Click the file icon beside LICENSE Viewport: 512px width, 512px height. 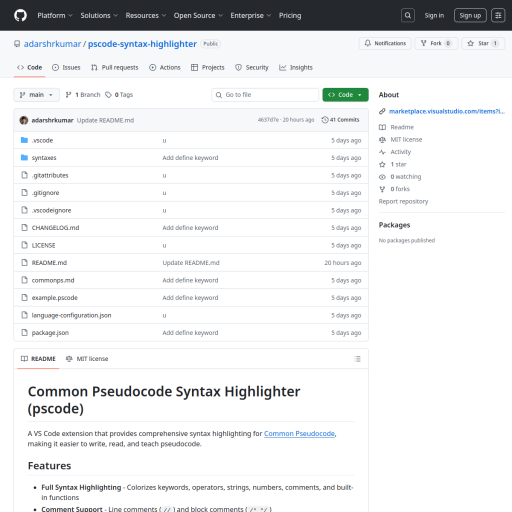click(x=24, y=245)
